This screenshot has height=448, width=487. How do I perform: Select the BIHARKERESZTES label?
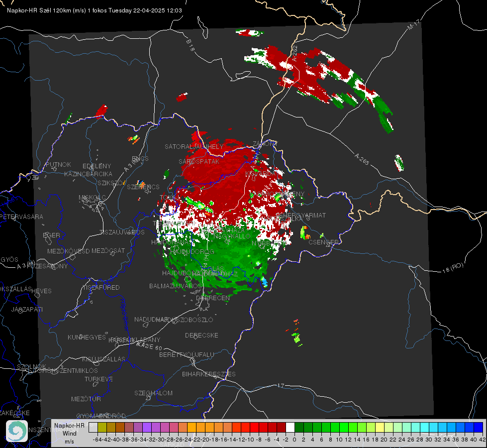209,374
